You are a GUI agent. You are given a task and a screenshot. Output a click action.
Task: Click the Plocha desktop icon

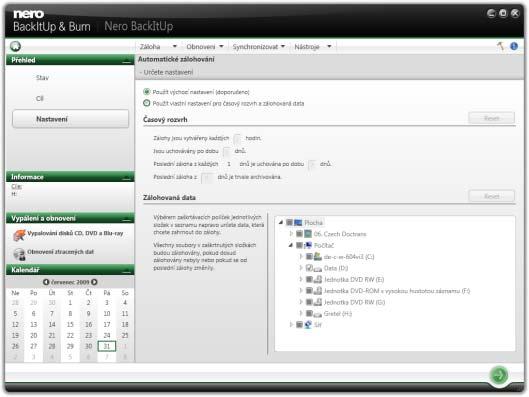click(x=298, y=223)
